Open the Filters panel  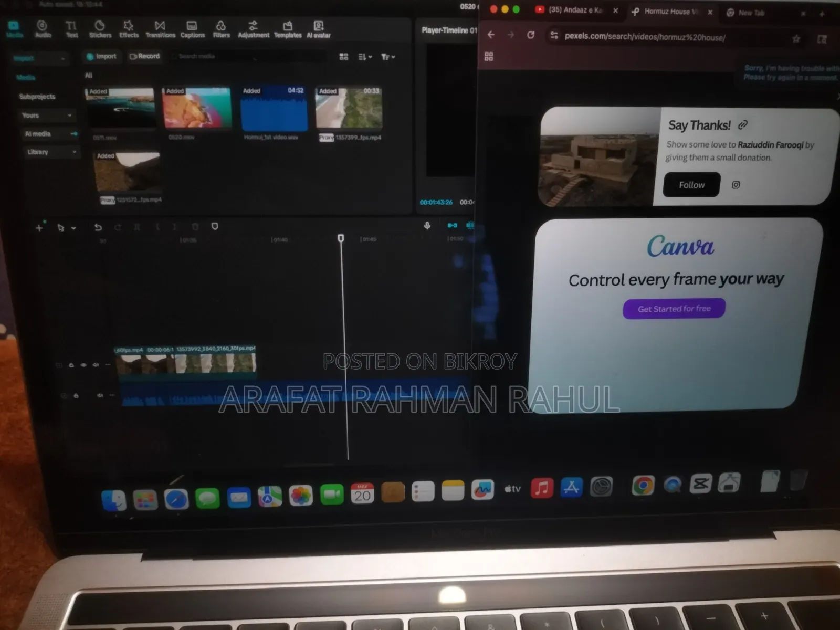coord(221,29)
